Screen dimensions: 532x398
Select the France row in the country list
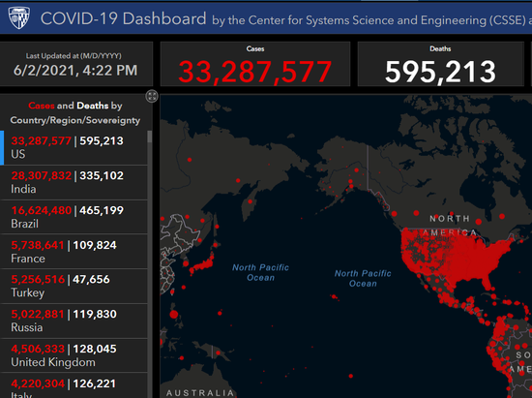click(74, 252)
